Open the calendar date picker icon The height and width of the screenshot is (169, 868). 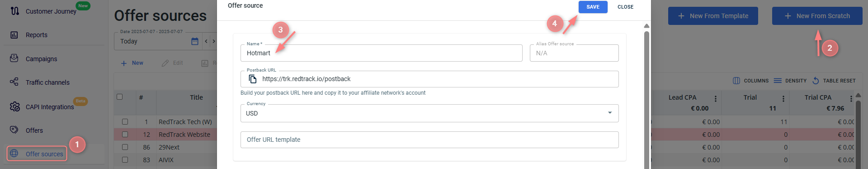tap(195, 41)
